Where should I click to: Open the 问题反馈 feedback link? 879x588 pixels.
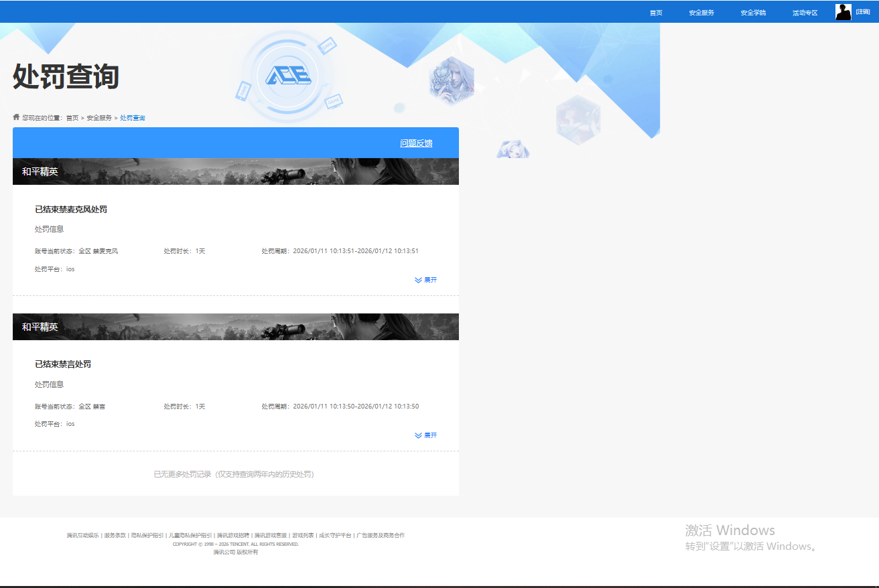pyautogui.click(x=416, y=143)
